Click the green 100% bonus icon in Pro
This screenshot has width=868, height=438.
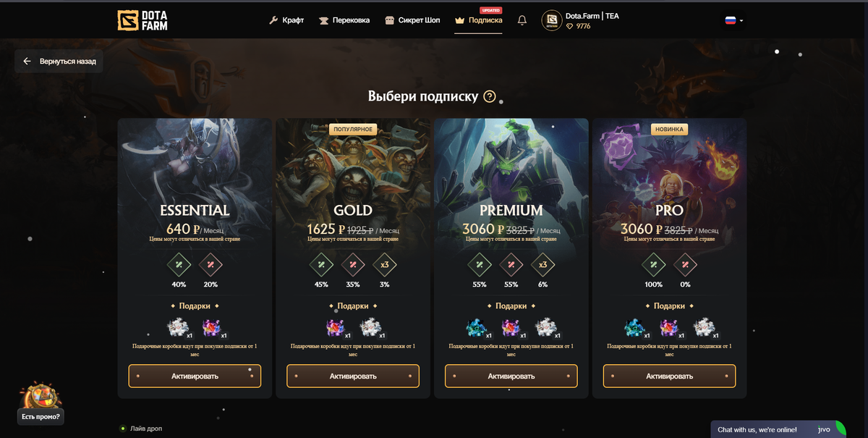pyautogui.click(x=653, y=265)
